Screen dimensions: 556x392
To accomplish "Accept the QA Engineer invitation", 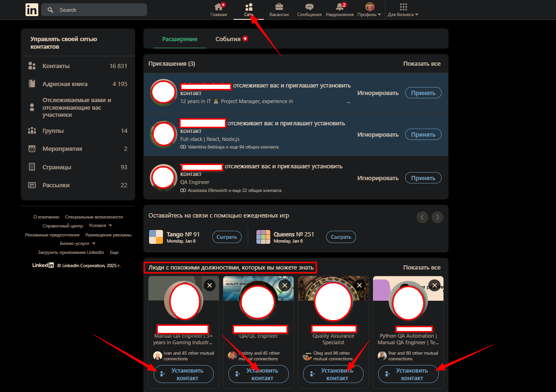I will click(423, 178).
